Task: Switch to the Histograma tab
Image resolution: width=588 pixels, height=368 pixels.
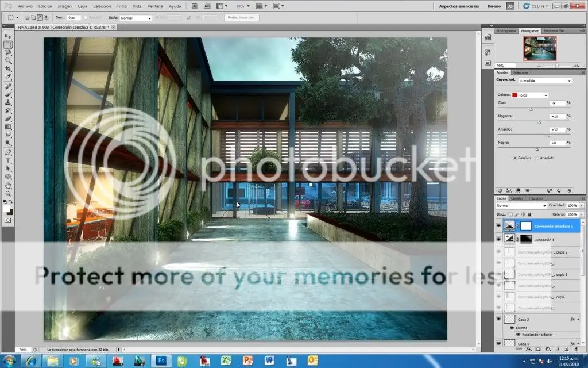Action: point(506,31)
